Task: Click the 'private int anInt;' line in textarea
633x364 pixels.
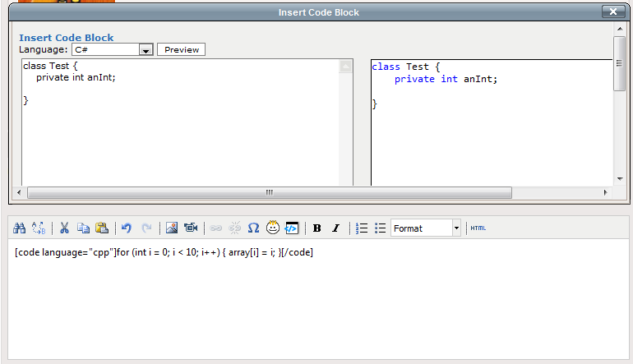Action: click(76, 77)
